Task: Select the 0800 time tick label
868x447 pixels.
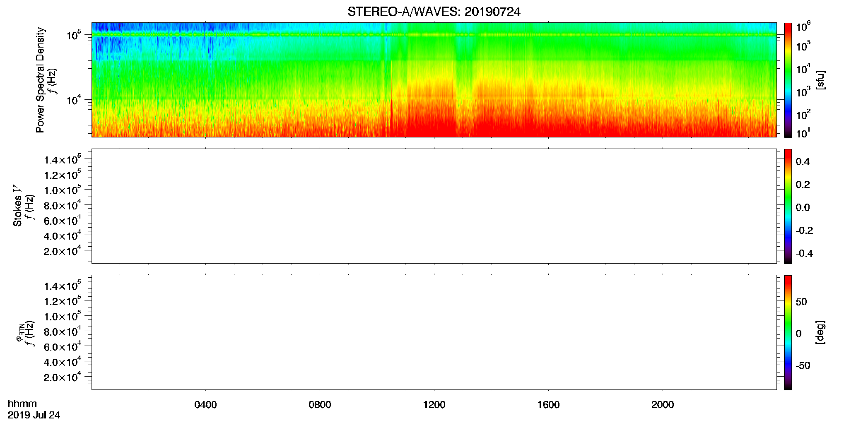Action: [320, 405]
